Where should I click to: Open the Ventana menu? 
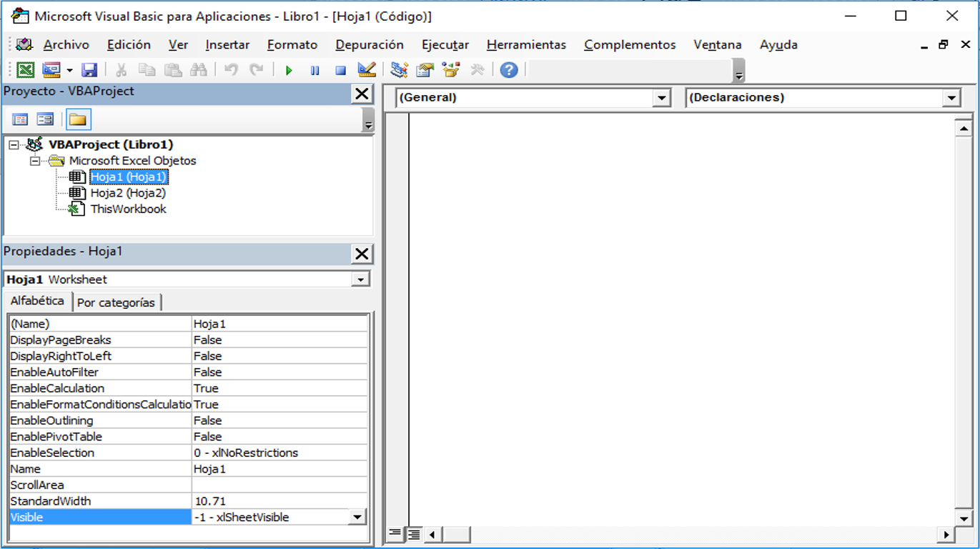pos(718,44)
